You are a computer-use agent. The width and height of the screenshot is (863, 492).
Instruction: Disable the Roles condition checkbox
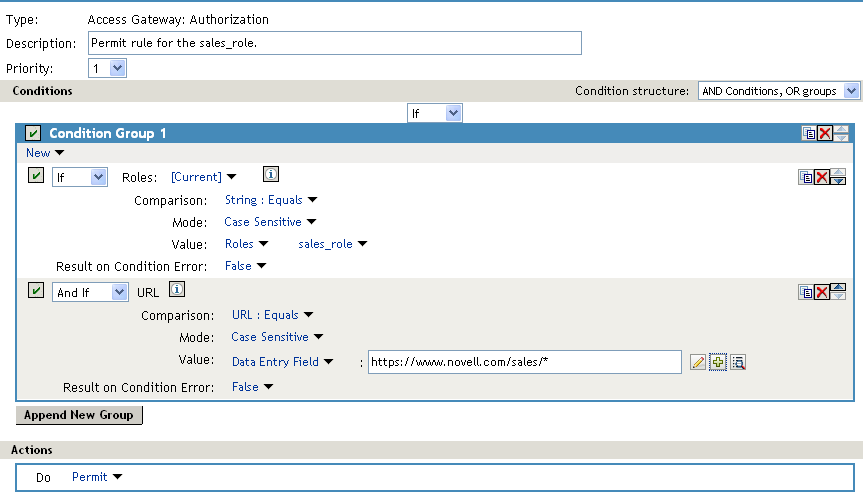(x=36, y=176)
